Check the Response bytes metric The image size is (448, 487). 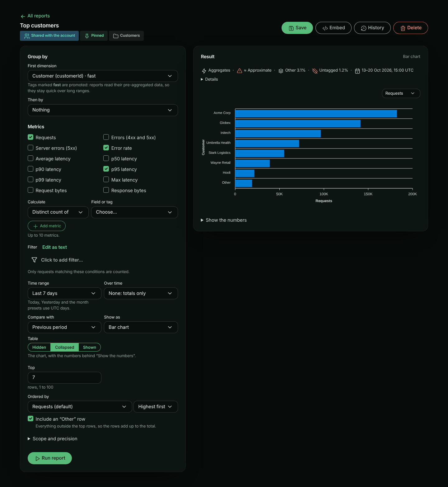pos(106,190)
